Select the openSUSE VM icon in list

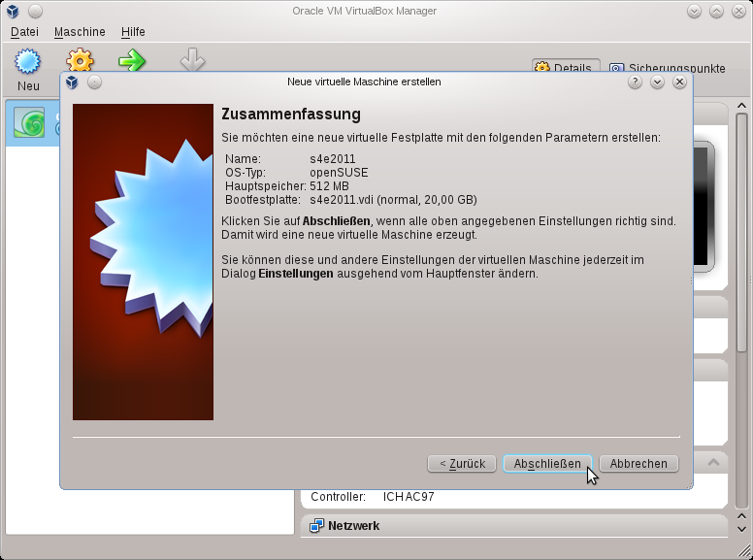29,122
